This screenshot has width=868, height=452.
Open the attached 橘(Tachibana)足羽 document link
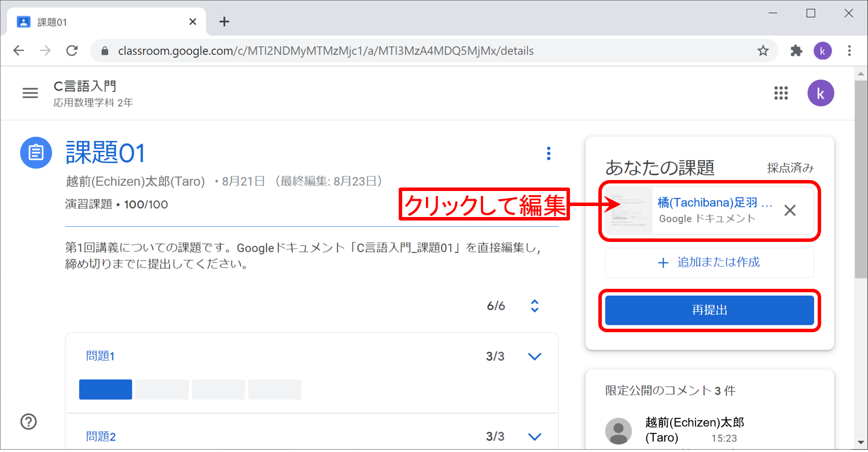coord(715,203)
